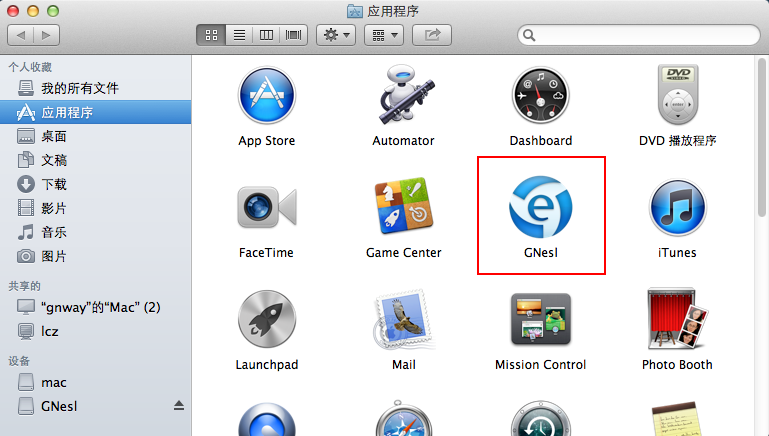
Task: Launch the Photo Booth icon
Action: pos(677,320)
